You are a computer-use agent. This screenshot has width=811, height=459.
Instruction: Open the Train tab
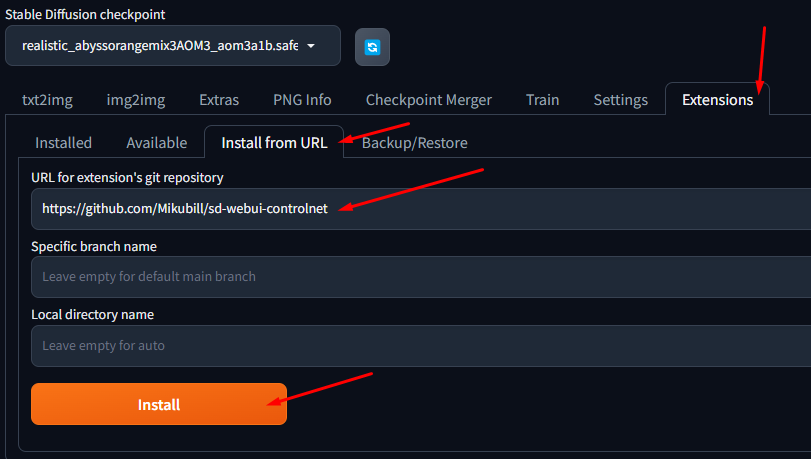[x=542, y=100]
